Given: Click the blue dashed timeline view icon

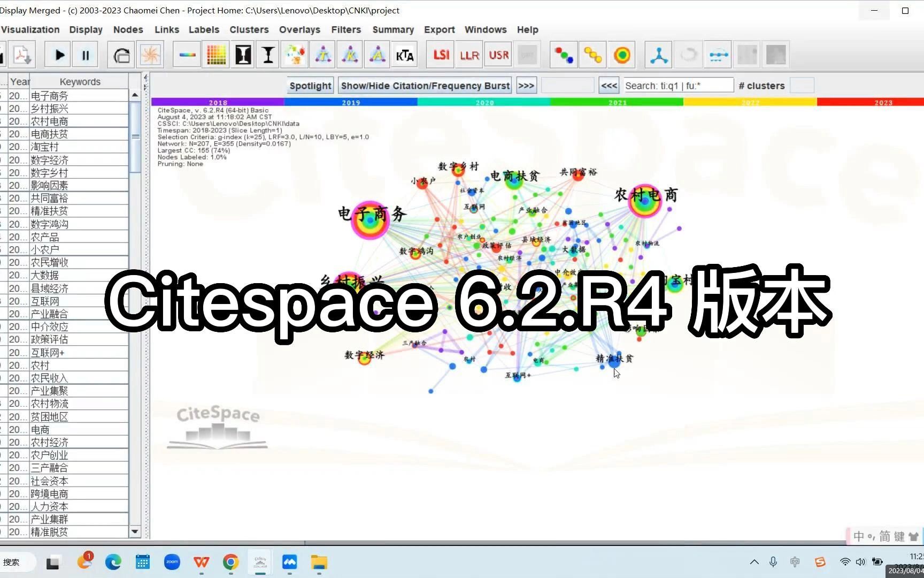Looking at the screenshot, I should [718, 55].
